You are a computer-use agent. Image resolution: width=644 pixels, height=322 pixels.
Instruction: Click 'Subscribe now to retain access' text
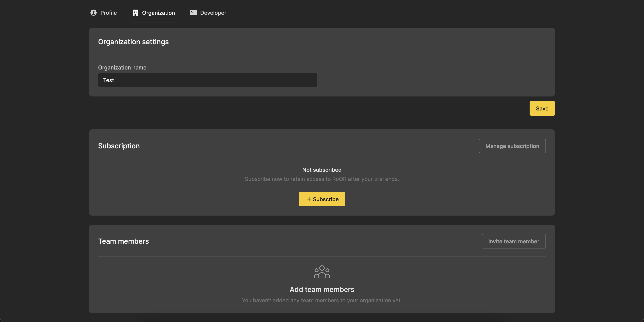pyautogui.click(x=322, y=179)
